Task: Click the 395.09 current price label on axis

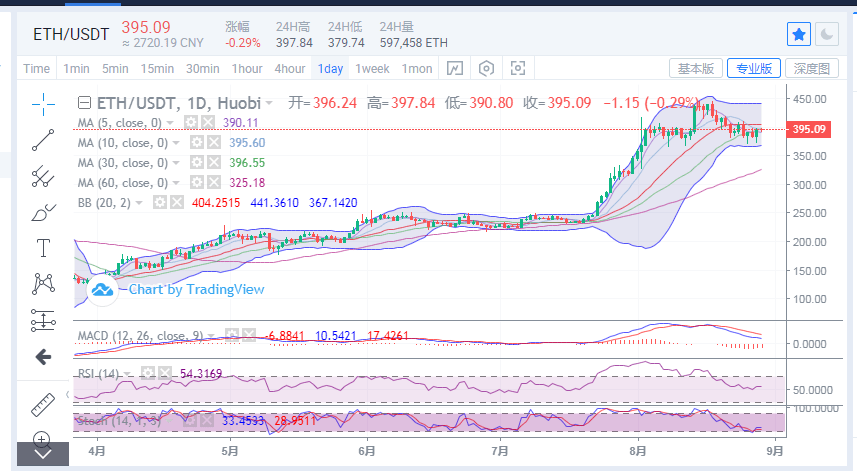Action: pos(809,129)
